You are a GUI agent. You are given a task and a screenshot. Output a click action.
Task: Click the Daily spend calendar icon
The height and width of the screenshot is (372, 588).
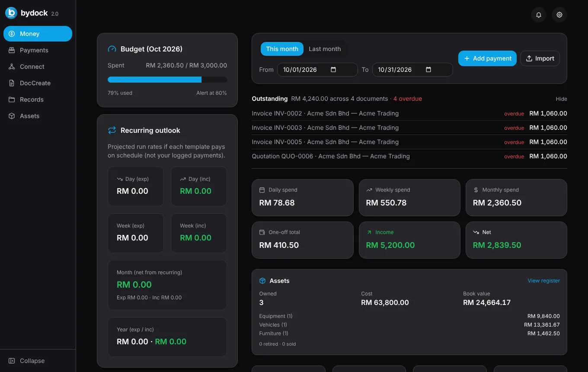point(262,190)
